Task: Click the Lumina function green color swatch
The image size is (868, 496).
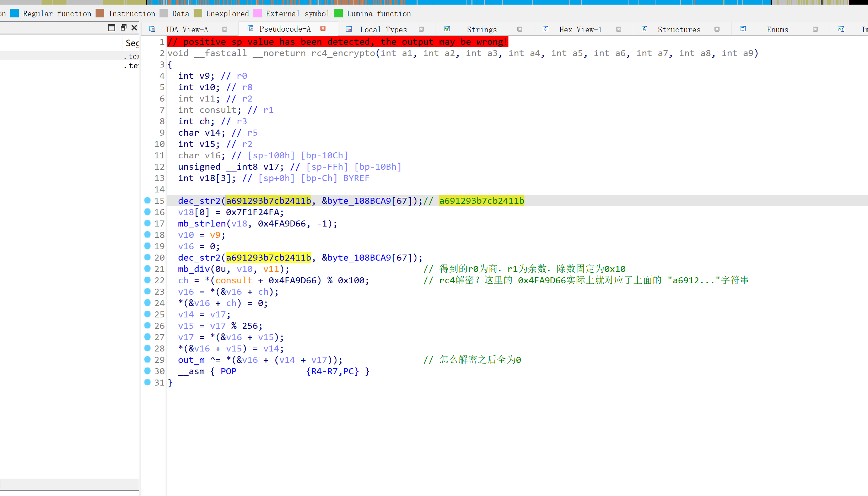Action: pyautogui.click(x=339, y=13)
